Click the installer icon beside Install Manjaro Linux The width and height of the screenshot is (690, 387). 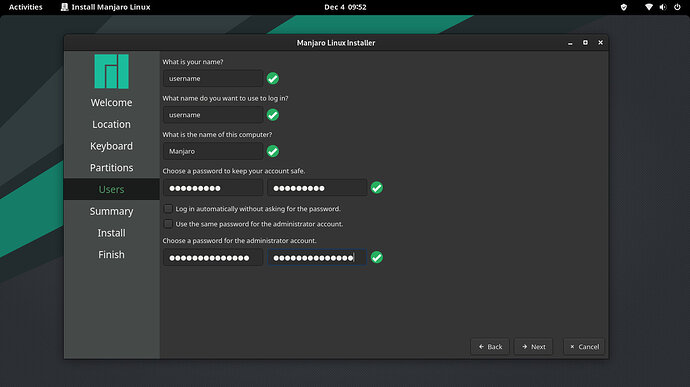tap(64, 7)
